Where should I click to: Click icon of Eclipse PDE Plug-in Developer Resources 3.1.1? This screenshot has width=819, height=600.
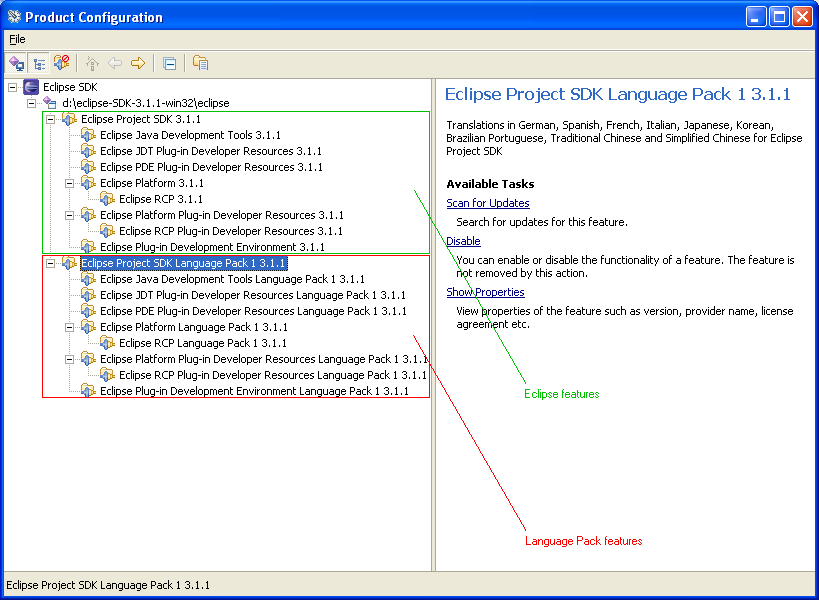coord(88,167)
